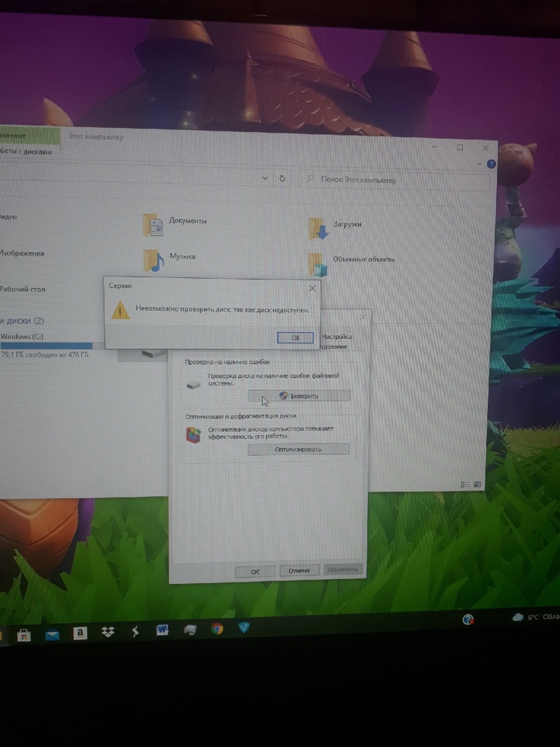
Task: Select the Объемные объекты folder
Action: point(351,264)
